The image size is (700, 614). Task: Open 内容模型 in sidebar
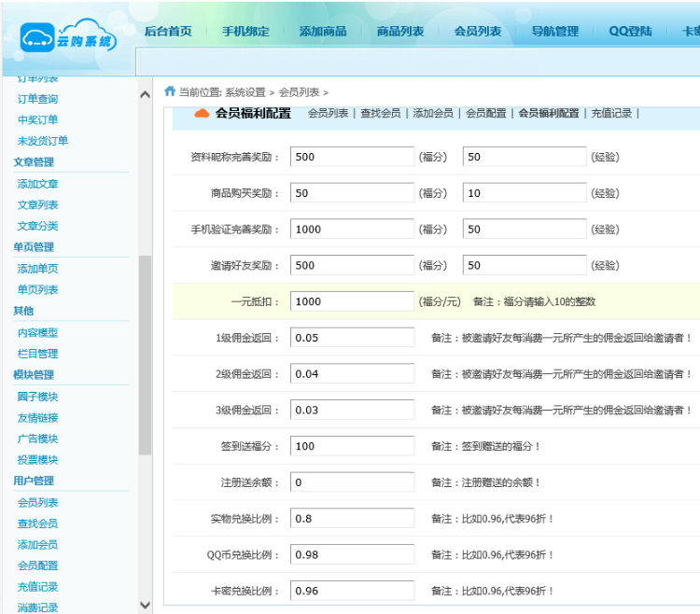(38, 333)
